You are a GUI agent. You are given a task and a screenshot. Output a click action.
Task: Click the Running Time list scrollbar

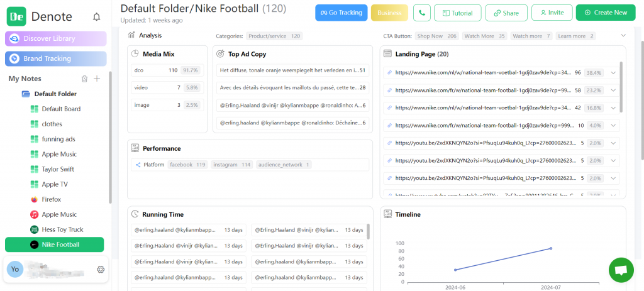368,231
